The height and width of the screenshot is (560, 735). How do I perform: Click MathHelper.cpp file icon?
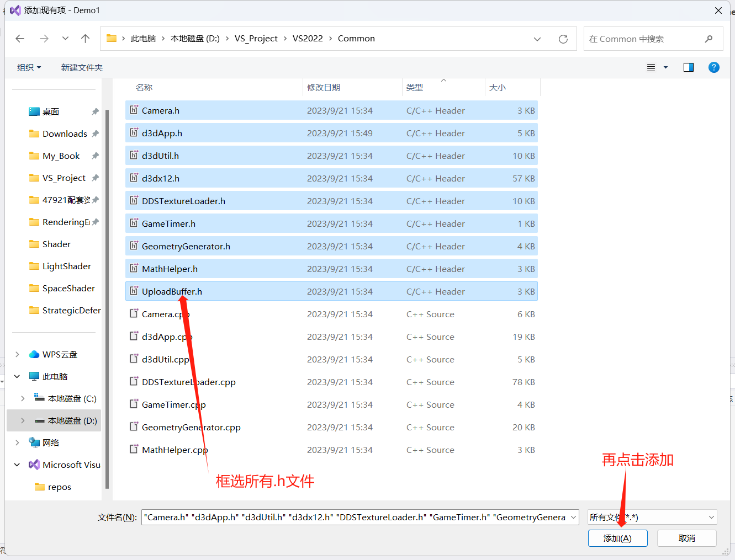[134, 449]
